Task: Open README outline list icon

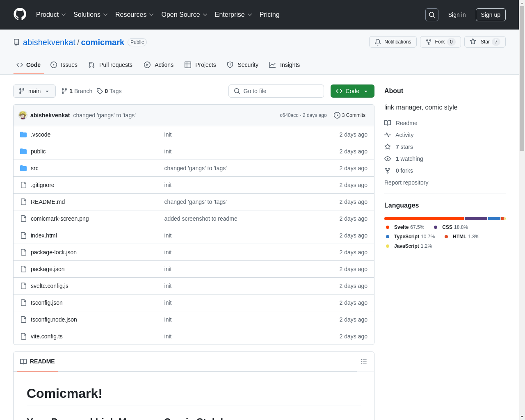Action: [364, 362]
